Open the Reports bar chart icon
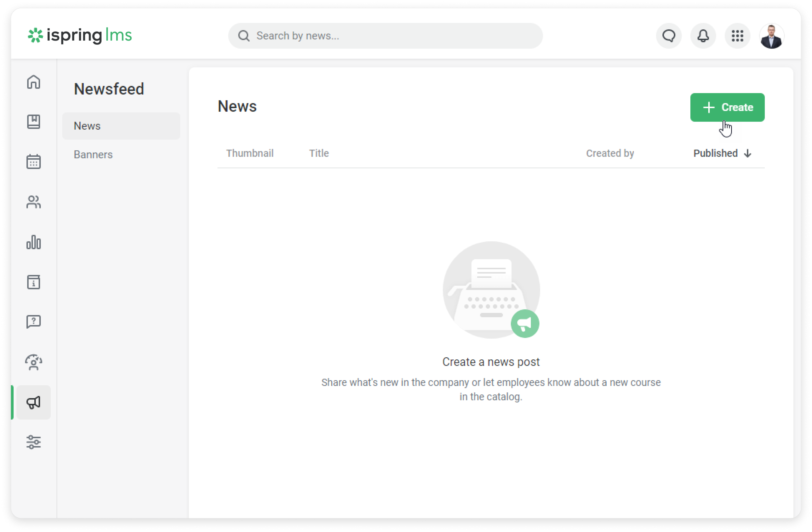The height and width of the screenshot is (532, 812). tap(33, 242)
